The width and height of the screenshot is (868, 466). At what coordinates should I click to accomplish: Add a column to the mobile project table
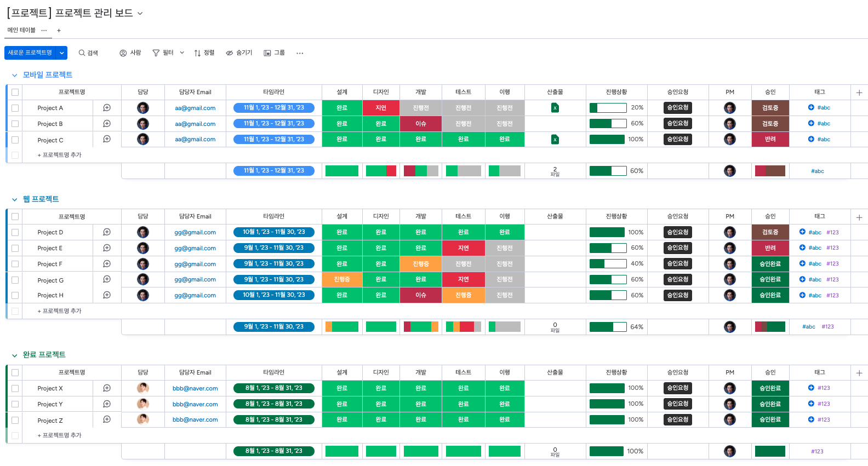coord(859,93)
